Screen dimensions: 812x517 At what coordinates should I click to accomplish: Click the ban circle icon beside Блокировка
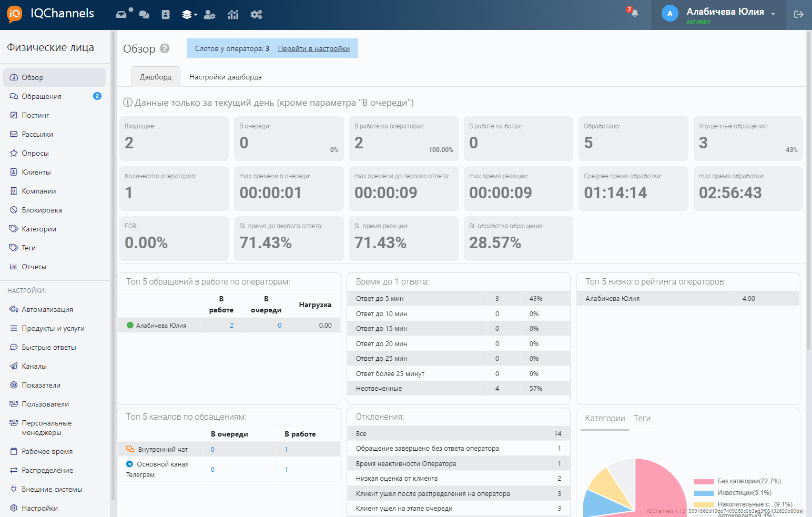coord(14,210)
